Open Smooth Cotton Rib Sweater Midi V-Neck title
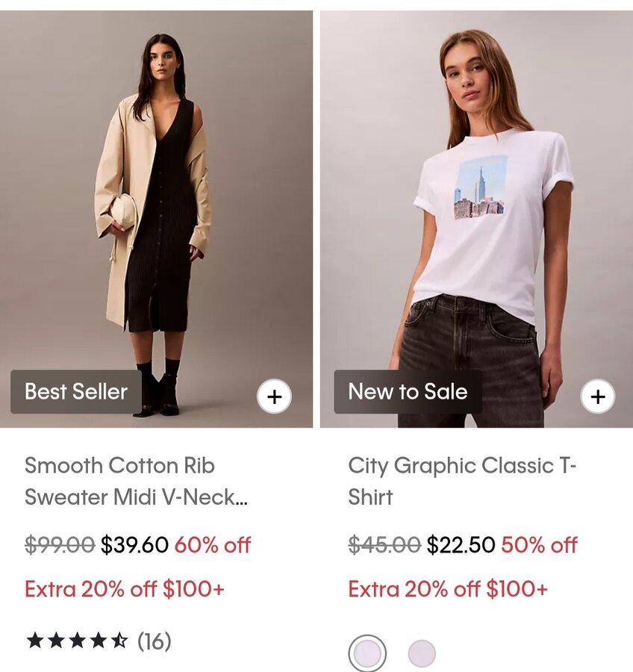 [x=137, y=482]
